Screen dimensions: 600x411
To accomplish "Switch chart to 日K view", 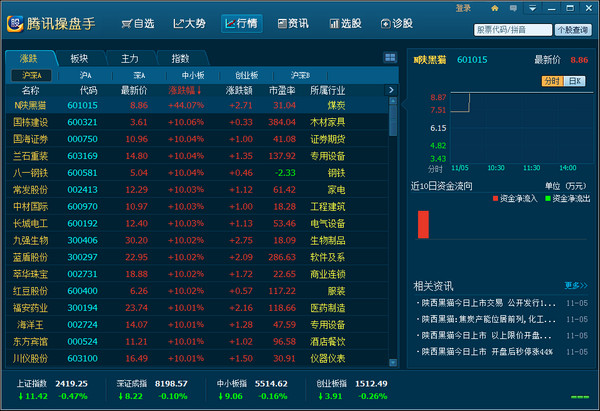I will [x=575, y=81].
